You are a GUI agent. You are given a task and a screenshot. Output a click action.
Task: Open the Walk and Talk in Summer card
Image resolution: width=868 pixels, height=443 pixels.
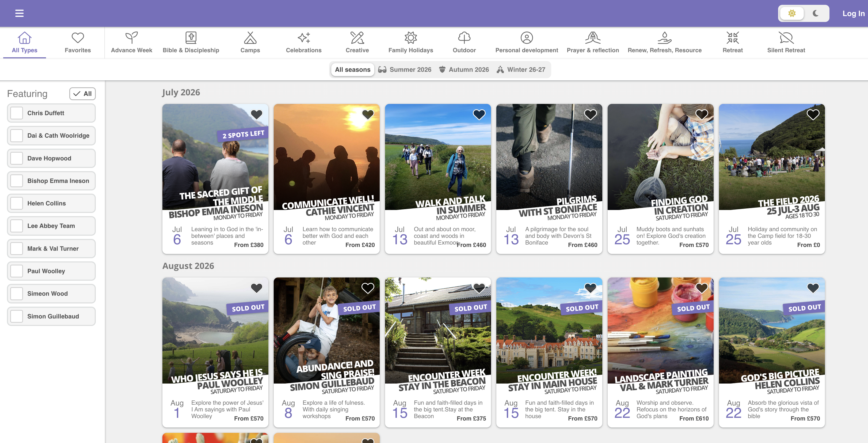point(438,179)
